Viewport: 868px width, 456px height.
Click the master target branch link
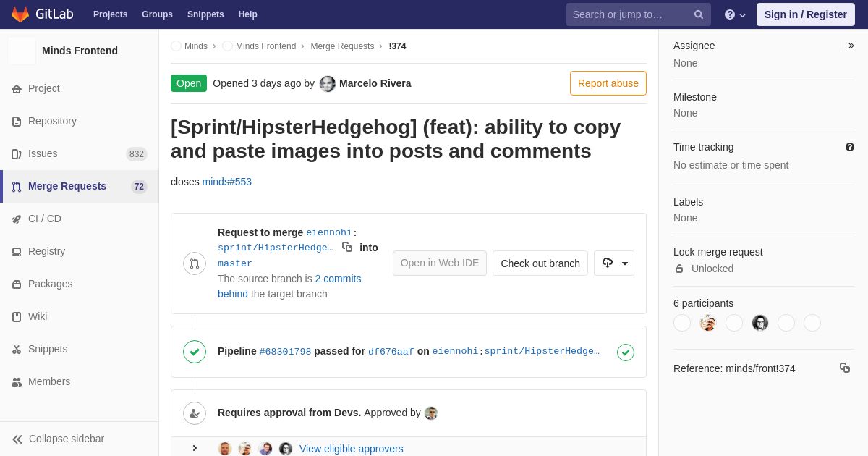[x=235, y=263]
